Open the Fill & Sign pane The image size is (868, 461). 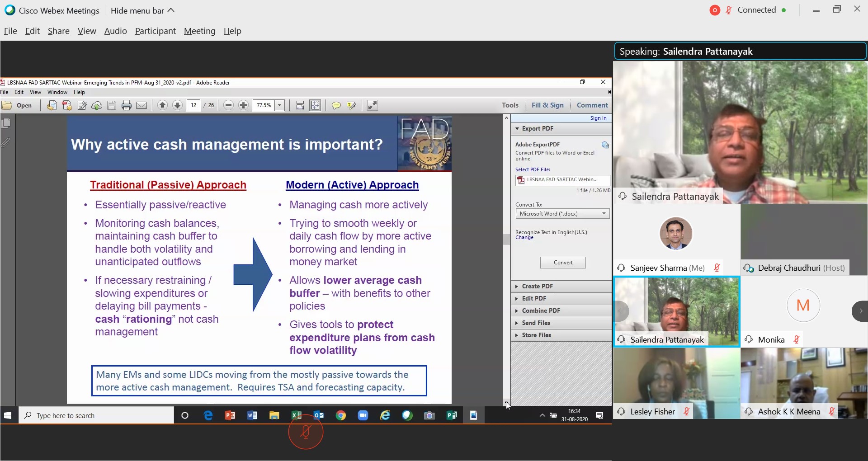pos(547,105)
